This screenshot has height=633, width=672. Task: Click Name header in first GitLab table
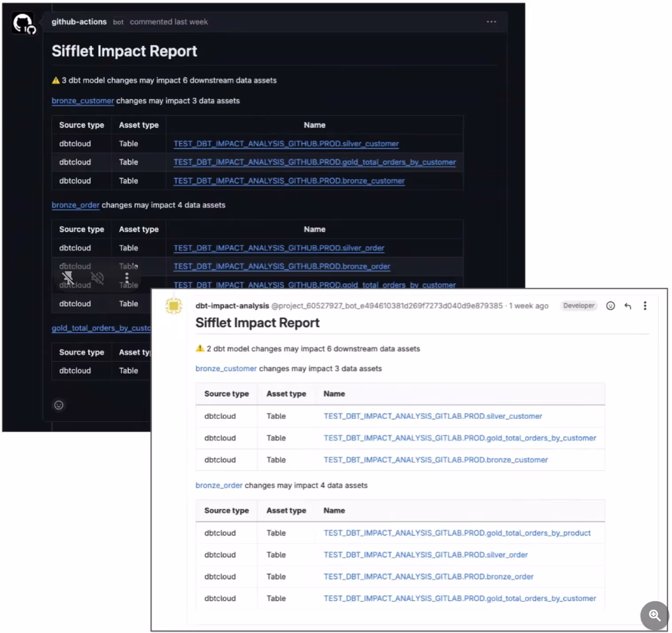334,394
